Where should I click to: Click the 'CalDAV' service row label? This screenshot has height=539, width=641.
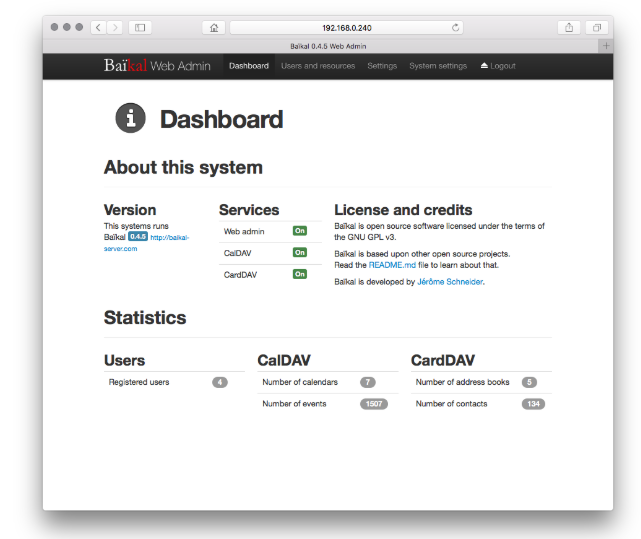click(x=238, y=253)
